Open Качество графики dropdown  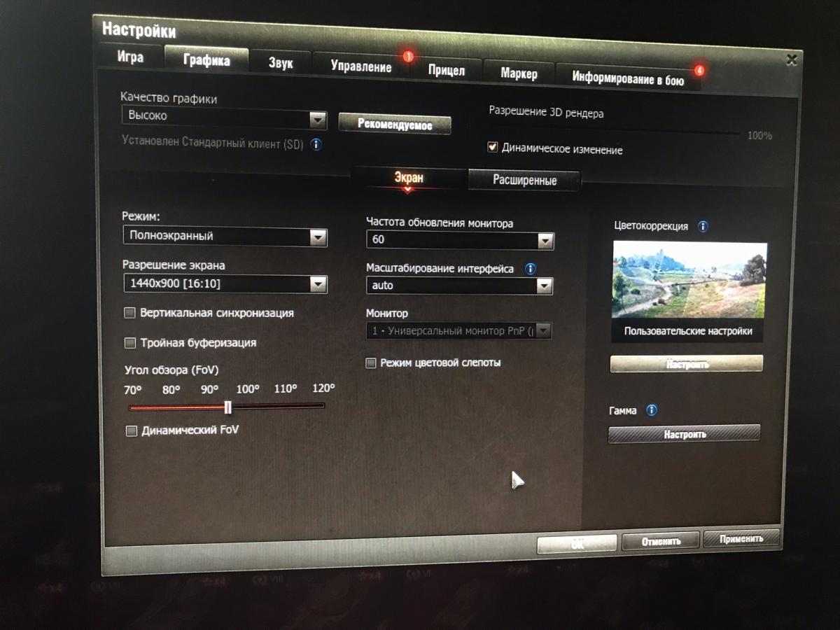click(224, 118)
